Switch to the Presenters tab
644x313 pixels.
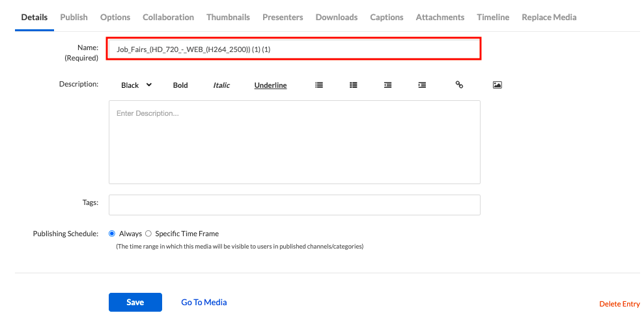283,17
